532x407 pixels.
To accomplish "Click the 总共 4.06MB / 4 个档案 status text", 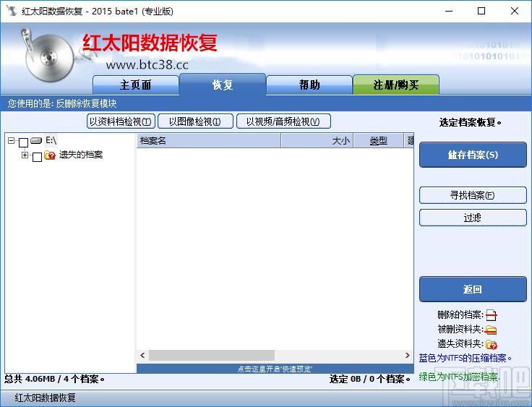I will click(54, 379).
